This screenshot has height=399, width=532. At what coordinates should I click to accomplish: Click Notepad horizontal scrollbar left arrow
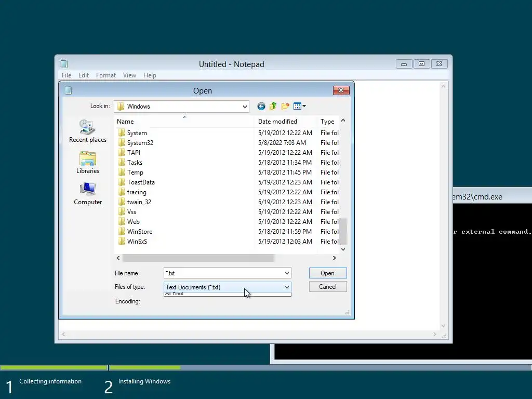(63, 334)
